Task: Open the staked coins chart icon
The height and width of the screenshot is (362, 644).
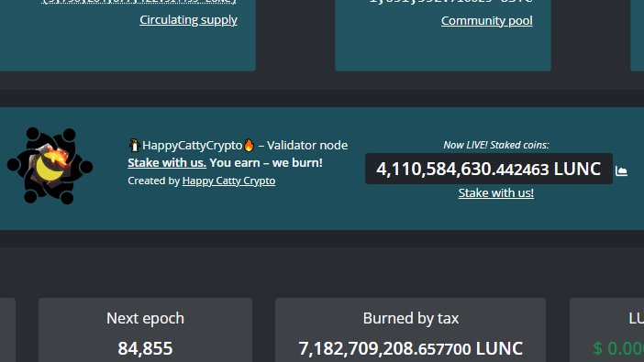Action: 621,170
